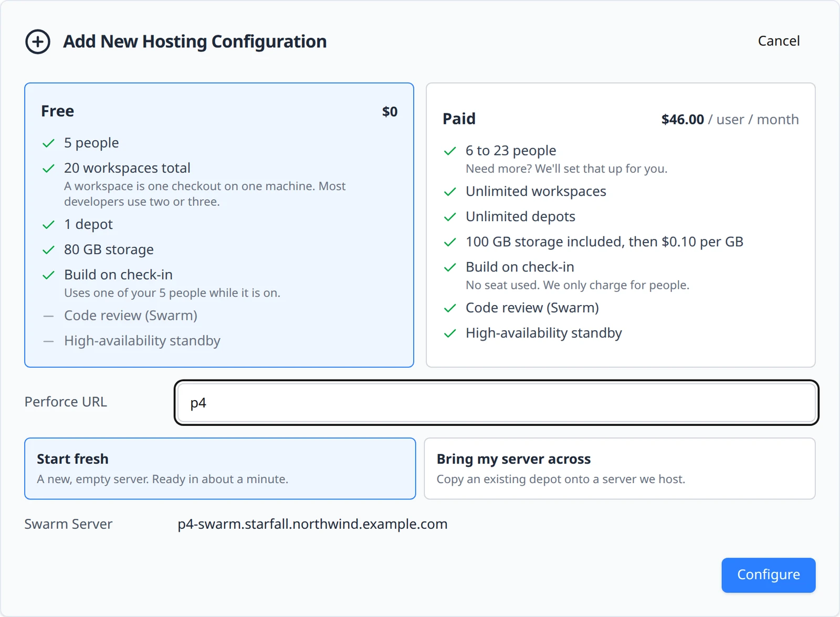Click 'Unlimited depots' feature text
Screen dimensions: 840x617
(x=520, y=217)
